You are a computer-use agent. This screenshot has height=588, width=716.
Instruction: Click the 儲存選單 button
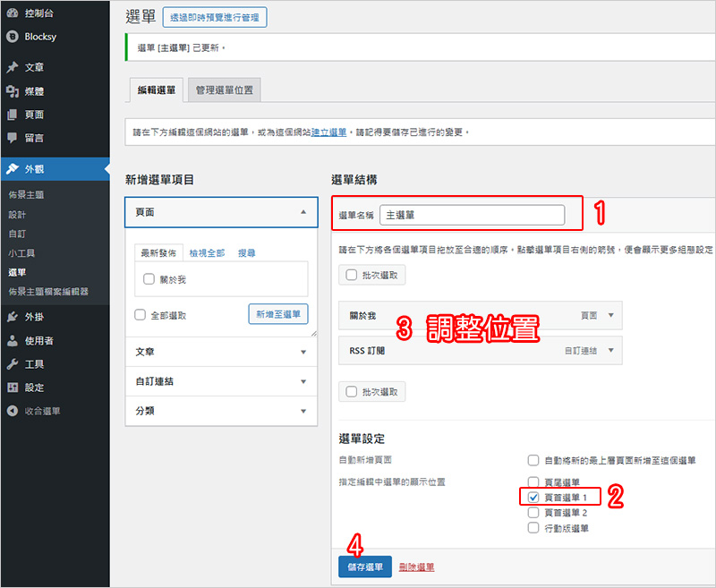coord(365,567)
